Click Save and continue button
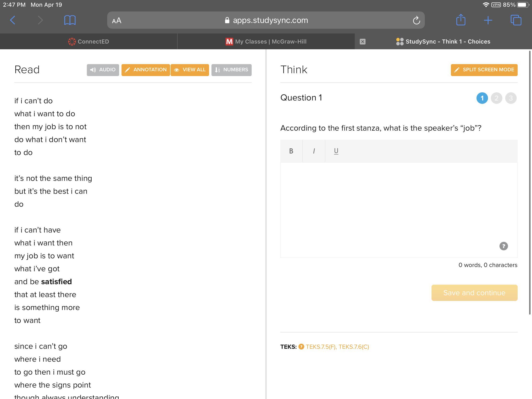Image resolution: width=532 pixels, height=399 pixels. coord(474,293)
